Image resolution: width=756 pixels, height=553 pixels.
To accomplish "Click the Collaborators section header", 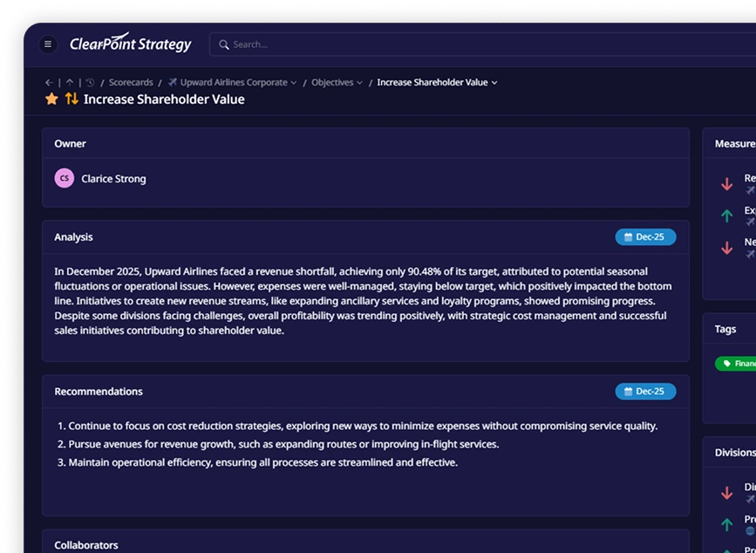I will (85, 545).
